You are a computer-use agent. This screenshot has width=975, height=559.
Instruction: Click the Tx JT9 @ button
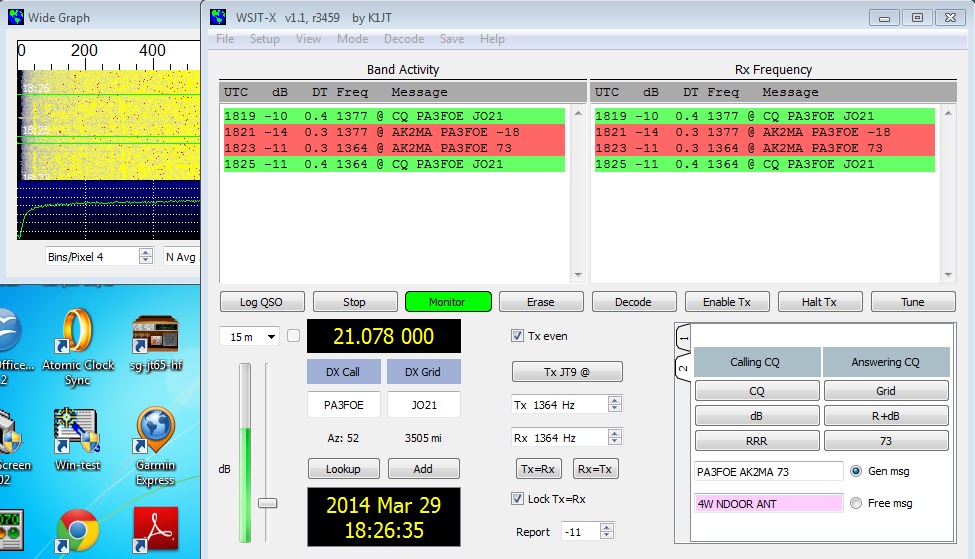coord(567,372)
